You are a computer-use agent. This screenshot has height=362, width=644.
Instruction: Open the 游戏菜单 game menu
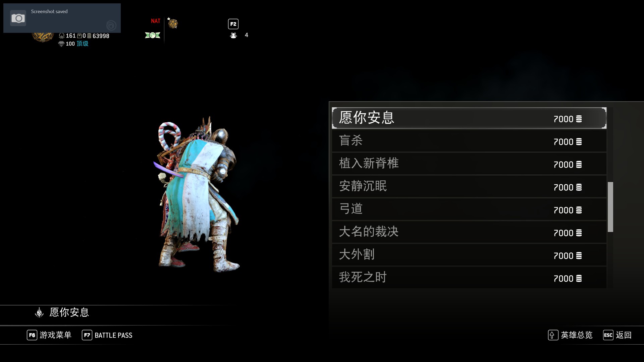pyautogui.click(x=56, y=335)
